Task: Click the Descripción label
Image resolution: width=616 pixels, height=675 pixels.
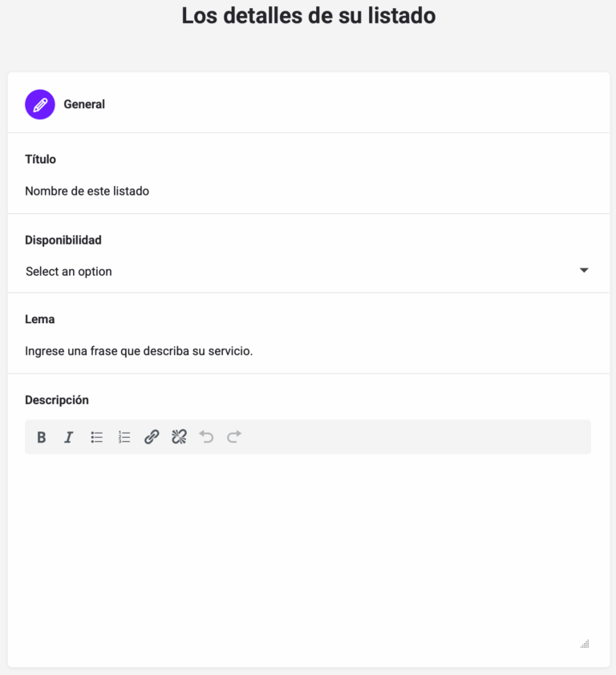Action: point(57,400)
